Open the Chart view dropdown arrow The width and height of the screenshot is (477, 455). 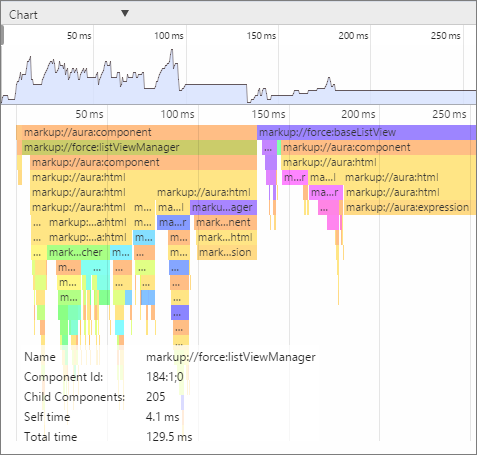click(125, 13)
